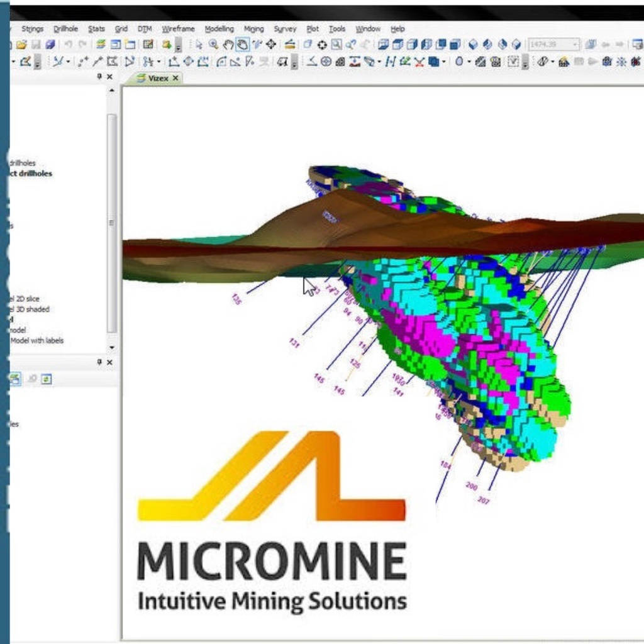The height and width of the screenshot is (644, 644).
Task: Choose the open-hand pan tool
Action: (x=228, y=45)
